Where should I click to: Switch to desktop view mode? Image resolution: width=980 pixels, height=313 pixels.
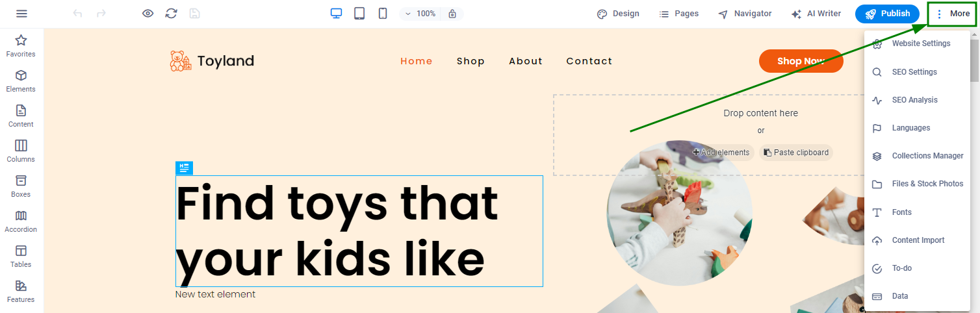pyautogui.click(x=336, y=14)
